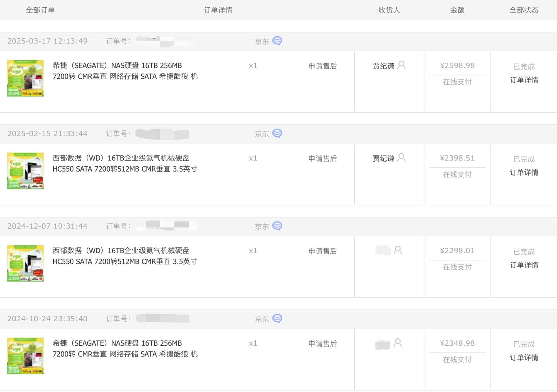
Task: Click 已完成 status of the 2025-03-17 order
Action: pyautogui.click(x=524, y=66)
